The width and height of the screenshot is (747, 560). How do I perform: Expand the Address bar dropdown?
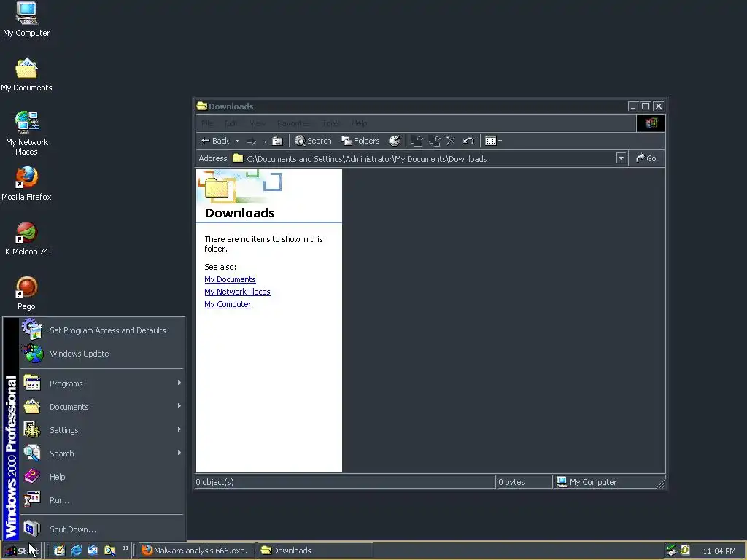tap(621, 158)
